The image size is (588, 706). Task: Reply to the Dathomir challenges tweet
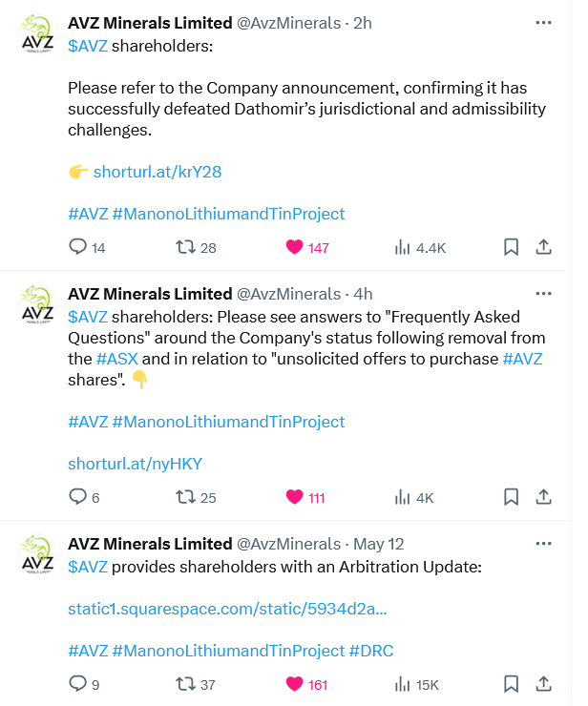77,247
